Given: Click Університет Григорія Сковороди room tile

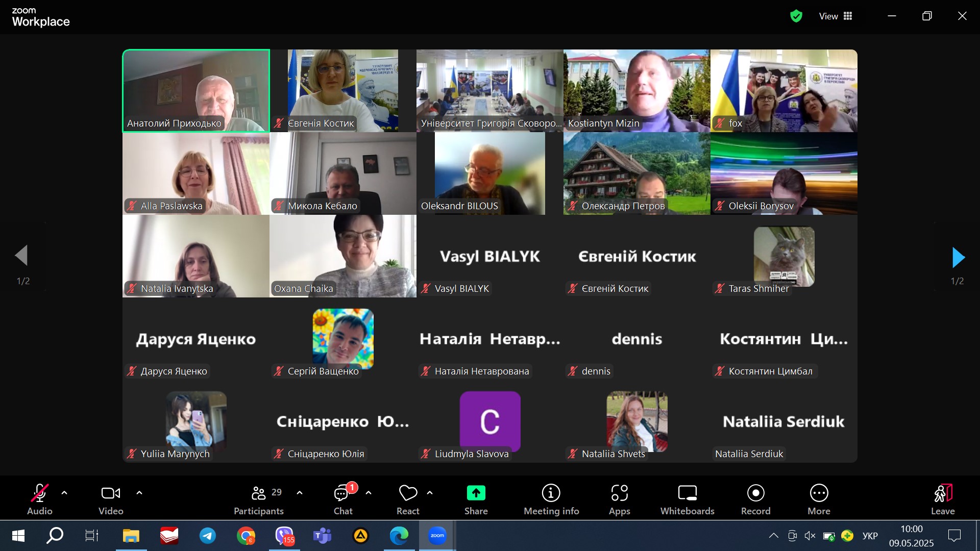Looking at the screenshot, I should pos(490,91).
